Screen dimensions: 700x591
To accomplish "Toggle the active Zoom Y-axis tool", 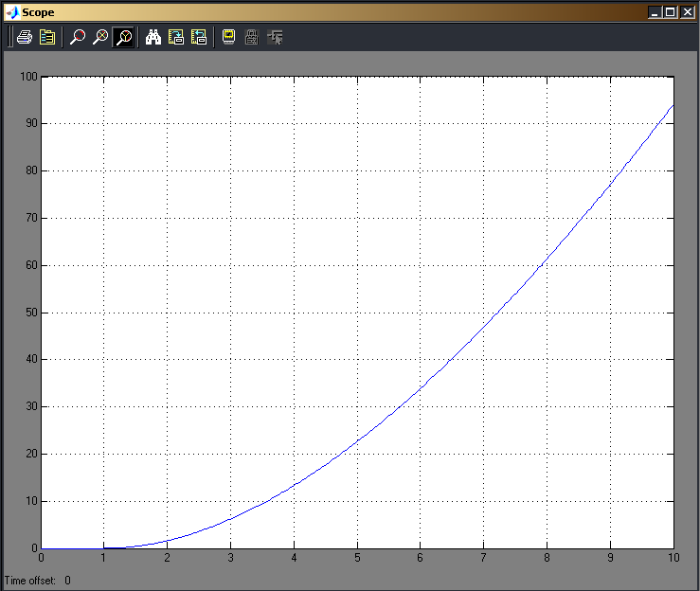I will (x=123, y=37).
